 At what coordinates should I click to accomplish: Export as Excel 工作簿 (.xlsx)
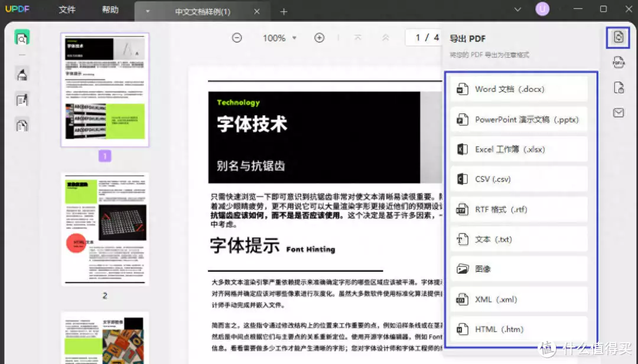point(519,149)
